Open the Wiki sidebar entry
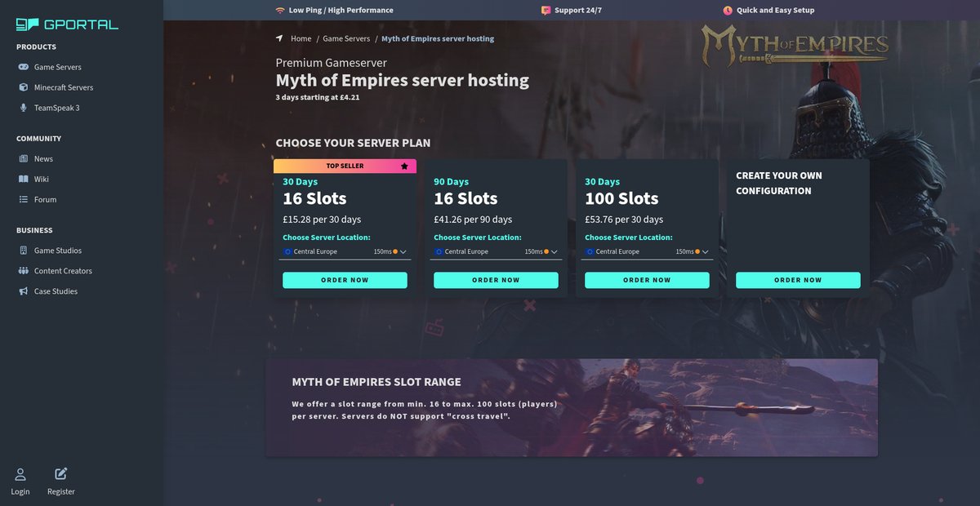 click(x=42, y=179)
